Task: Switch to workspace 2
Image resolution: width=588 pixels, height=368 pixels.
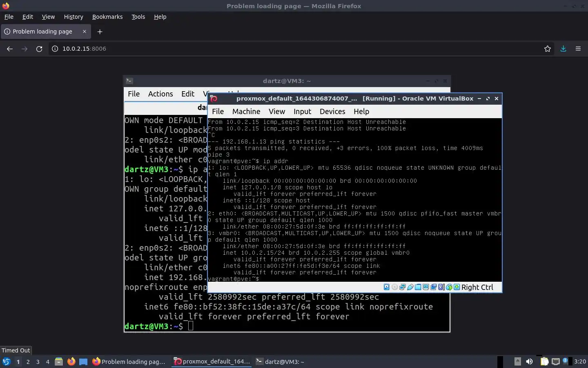Action: point(28,361)
